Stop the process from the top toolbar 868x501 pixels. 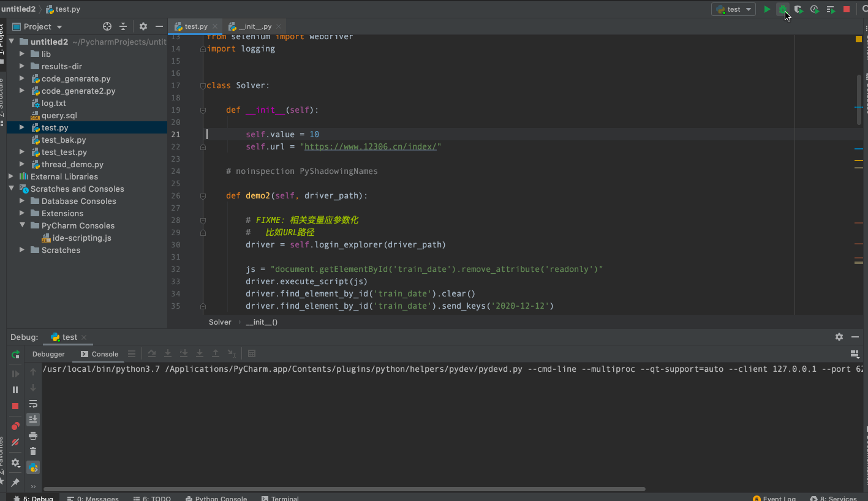847,9
